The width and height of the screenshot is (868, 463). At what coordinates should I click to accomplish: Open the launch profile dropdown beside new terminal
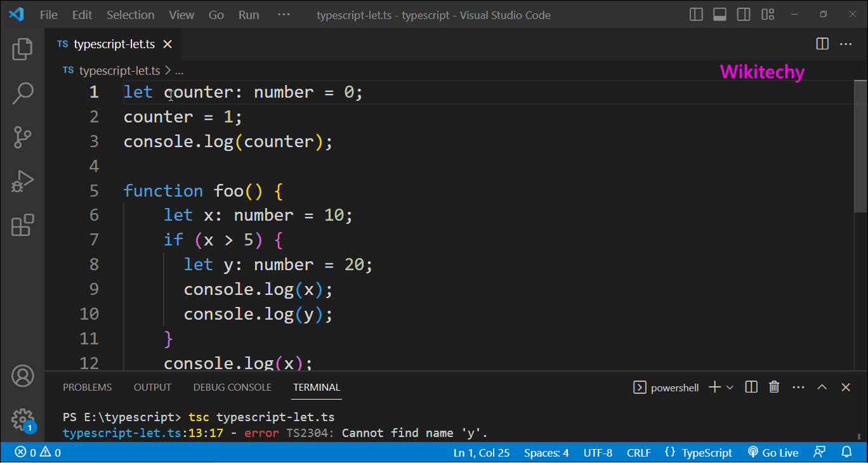click(730, 387)
